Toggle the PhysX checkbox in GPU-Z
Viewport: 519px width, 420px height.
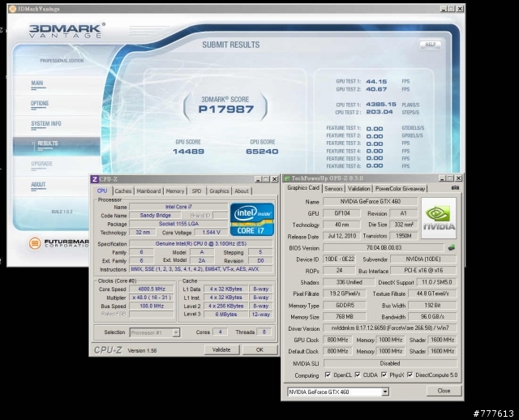(384, 375)
